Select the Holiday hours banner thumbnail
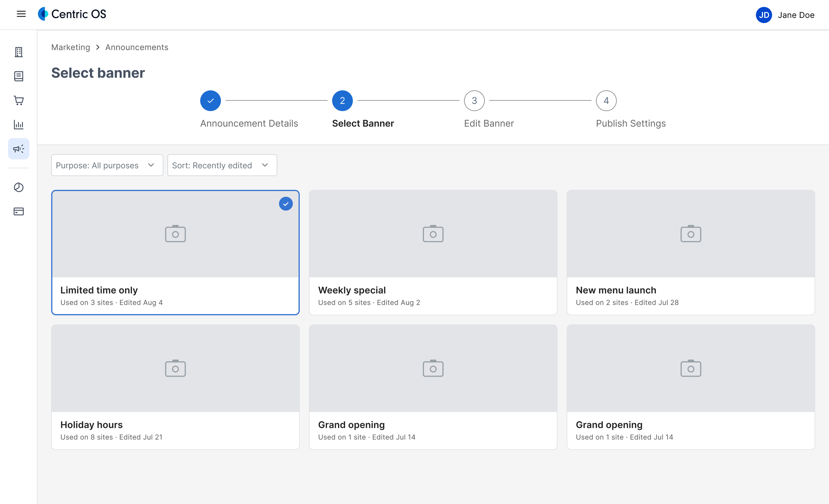Screen dimensions: 829x504 tap(175, 368)
